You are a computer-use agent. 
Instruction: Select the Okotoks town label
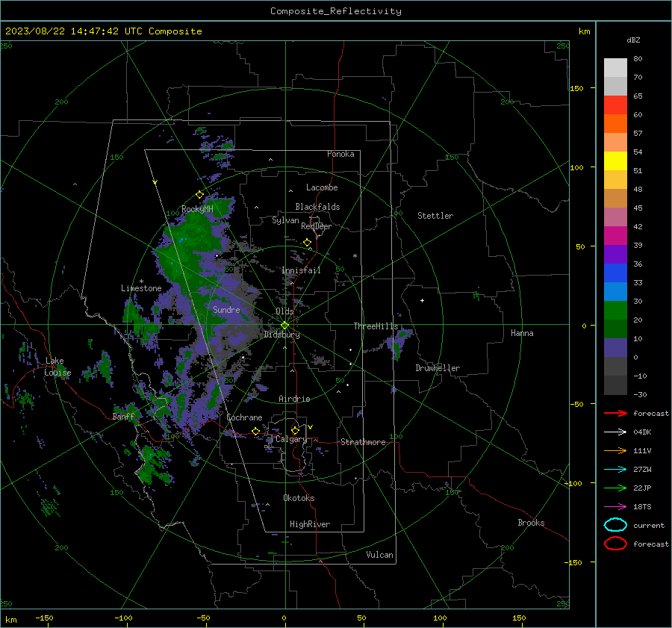coord(299,498)
